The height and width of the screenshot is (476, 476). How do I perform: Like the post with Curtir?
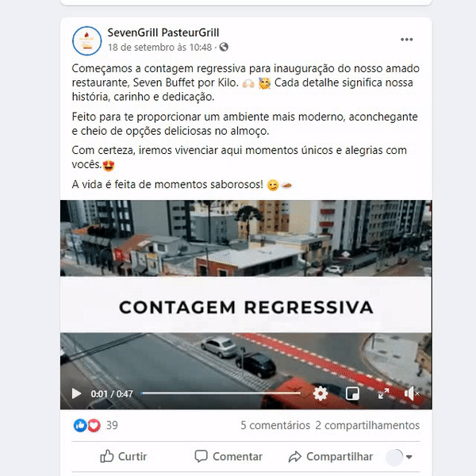click(x=124, y=456)
